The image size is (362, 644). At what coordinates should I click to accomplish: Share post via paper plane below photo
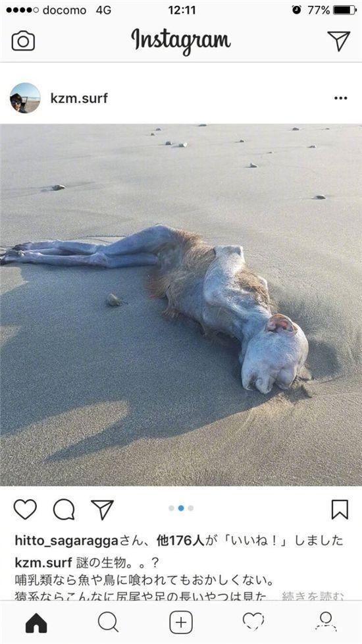[x=102, y=510]
